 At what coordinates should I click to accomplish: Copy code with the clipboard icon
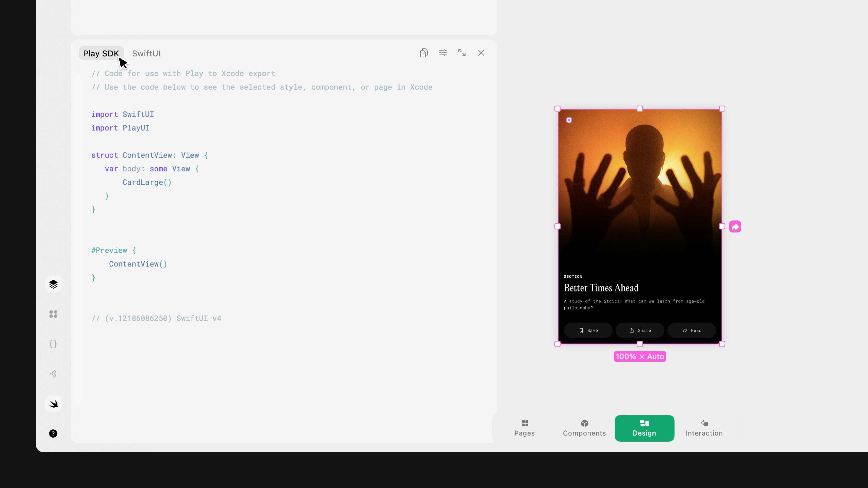pos(424,53)
